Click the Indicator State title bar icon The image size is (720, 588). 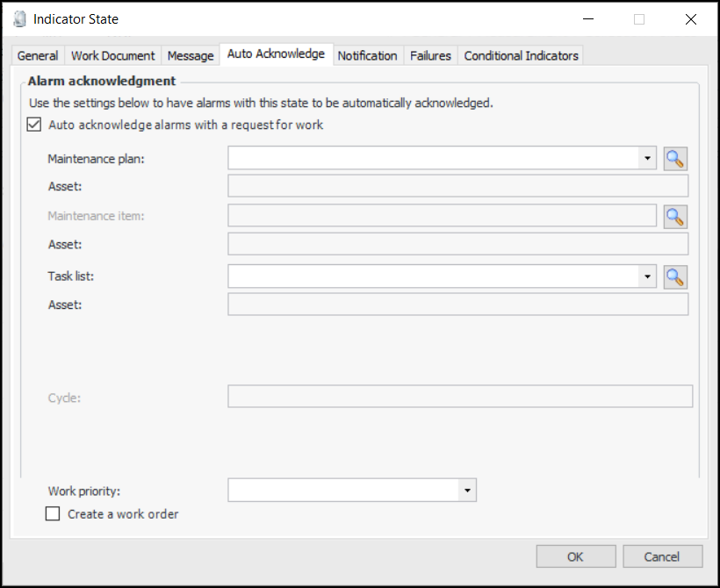tap(19, 18)
